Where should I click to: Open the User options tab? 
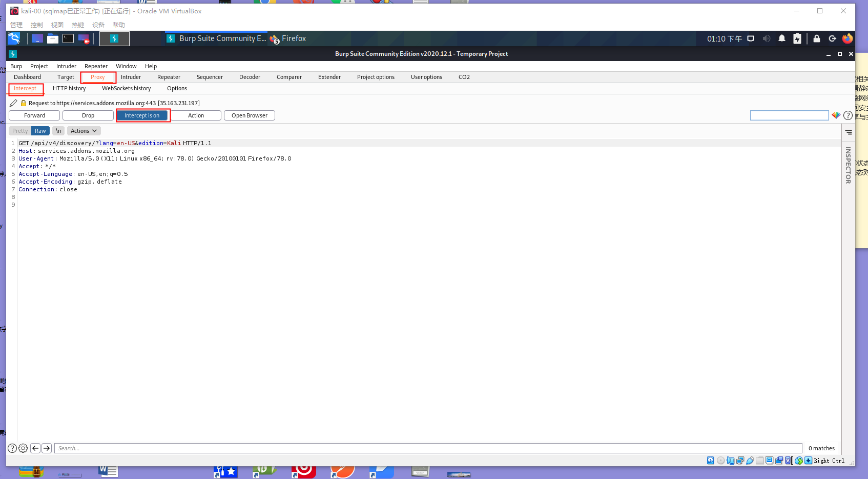[426, 77]
